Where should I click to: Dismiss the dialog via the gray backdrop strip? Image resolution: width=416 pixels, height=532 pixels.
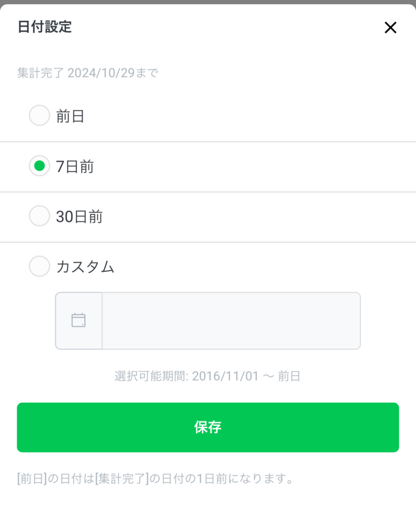click(208, 2)
